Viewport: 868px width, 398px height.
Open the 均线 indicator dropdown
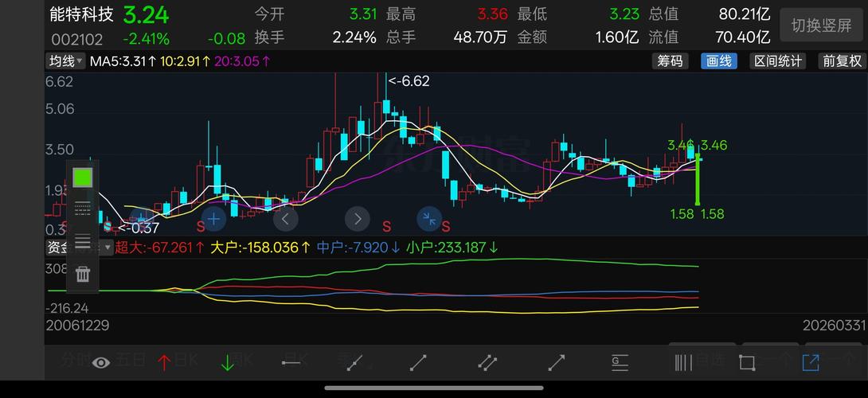click(65, 60)
